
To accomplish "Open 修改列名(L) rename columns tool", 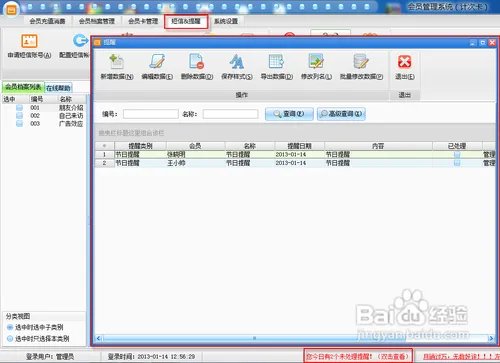I will pos(316,62).
